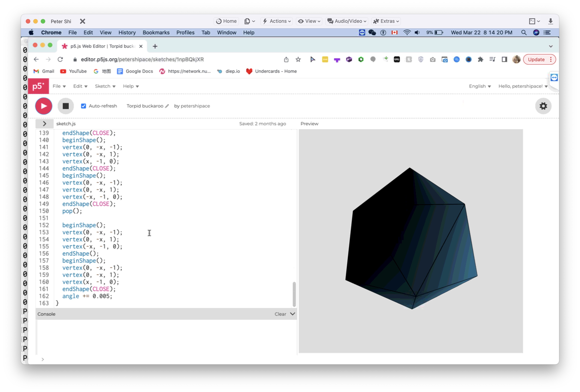The image size is (580, 392).
Task: Open the Chrome extensions puzzle icon
Action: 480,59
